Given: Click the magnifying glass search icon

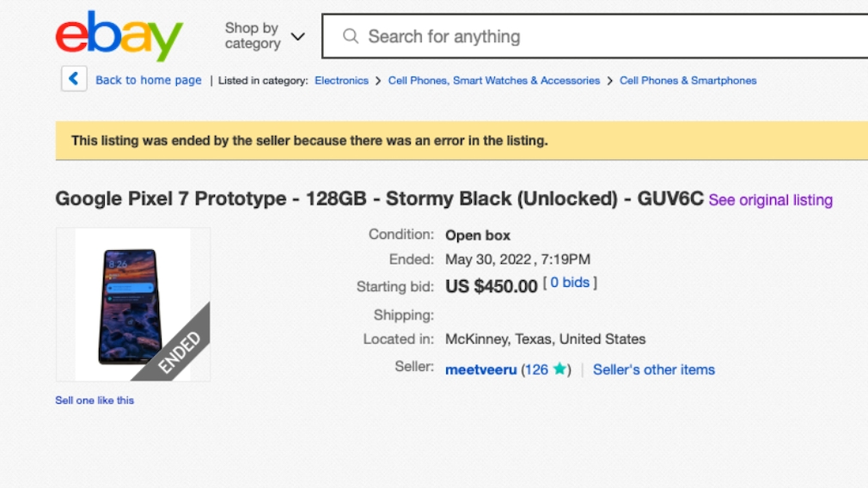Looking at the screenshot, I should pos(351,37).
